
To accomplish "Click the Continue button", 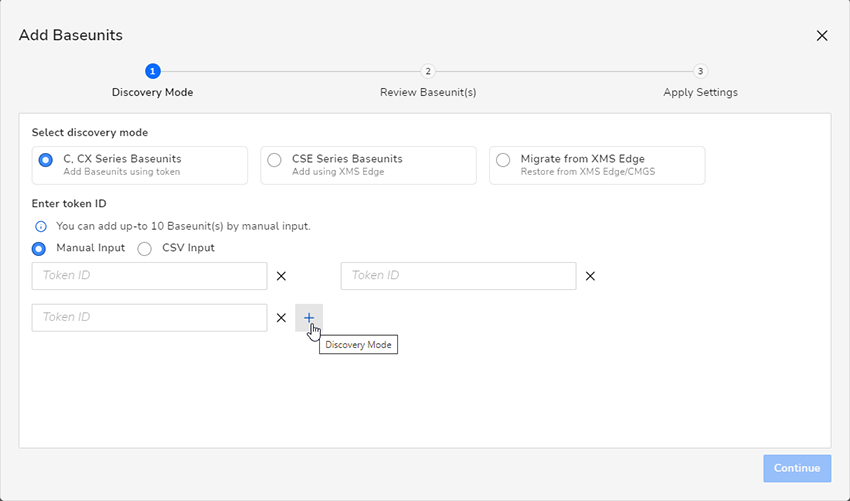I will (x=797, y=468).
